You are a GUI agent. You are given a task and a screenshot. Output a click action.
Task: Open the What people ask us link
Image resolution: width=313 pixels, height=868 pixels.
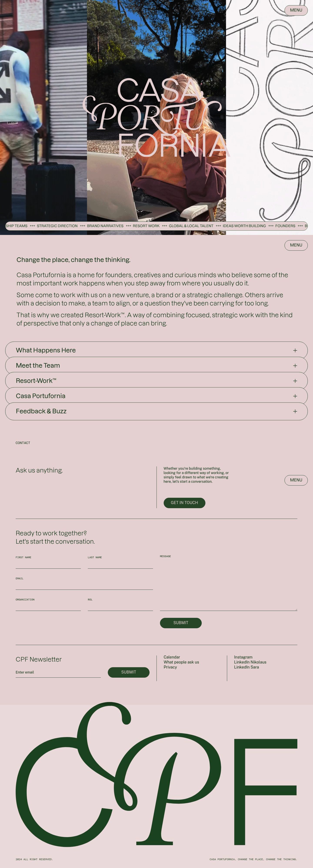pos(181,662)
